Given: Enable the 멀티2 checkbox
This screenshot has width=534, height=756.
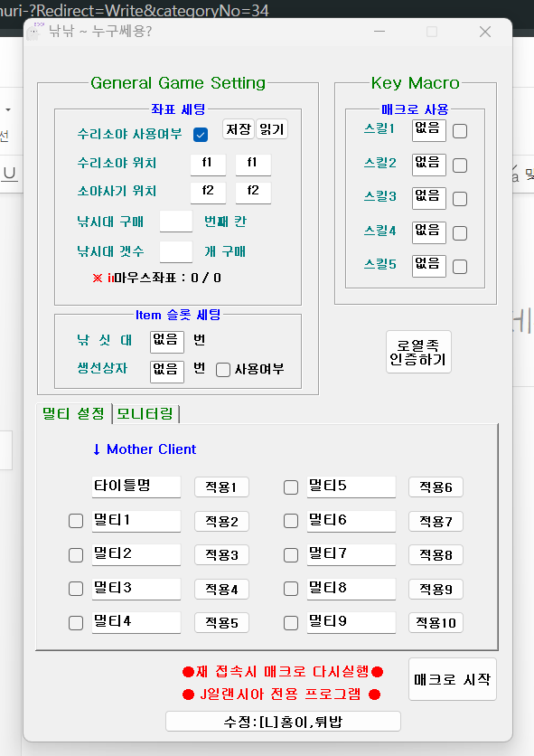Looking at the screenshot, I should point(76,555).
